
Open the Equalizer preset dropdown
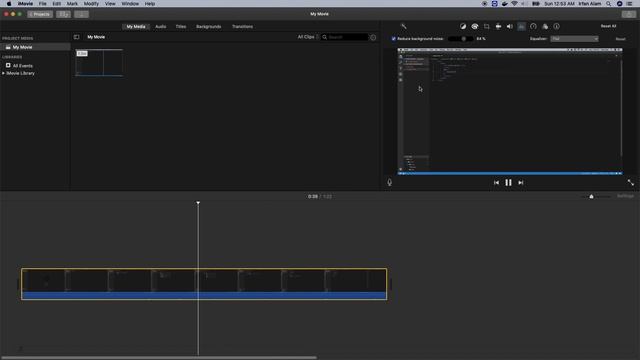[x=574, y=39]
